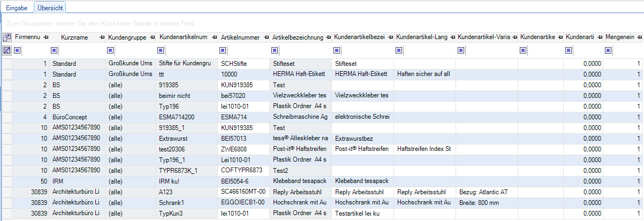This screenshot has width=644, height=221.
Task: Open filter operator for Kundenartikel-Varia column
Action: [x=460, y=51]
